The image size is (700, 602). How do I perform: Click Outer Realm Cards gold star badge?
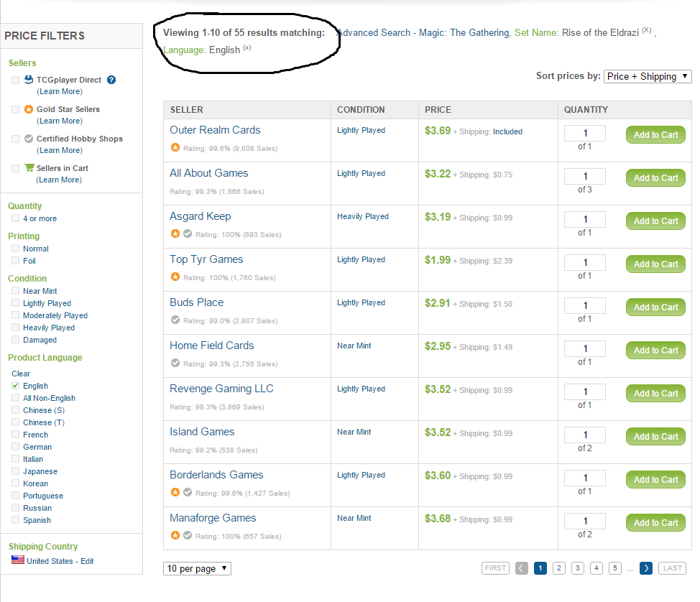pos(175,147)
